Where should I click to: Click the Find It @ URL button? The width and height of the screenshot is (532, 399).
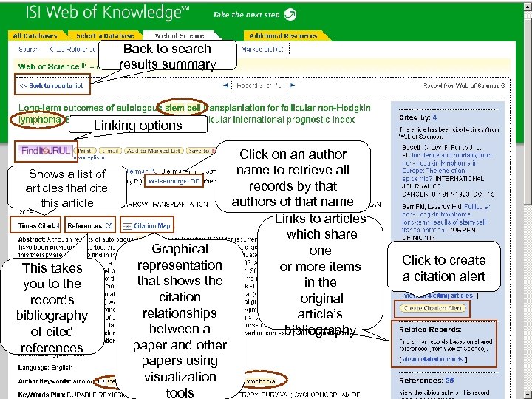point(46,151)
